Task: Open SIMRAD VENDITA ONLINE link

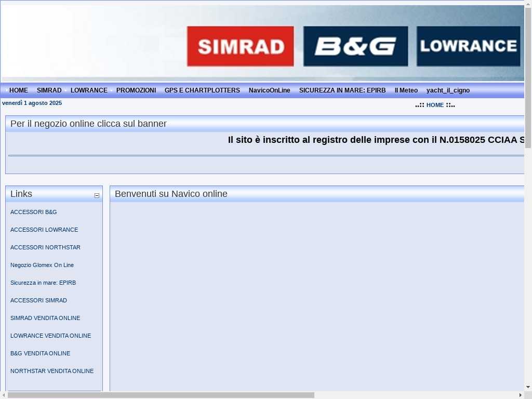Action: [45, 318]
